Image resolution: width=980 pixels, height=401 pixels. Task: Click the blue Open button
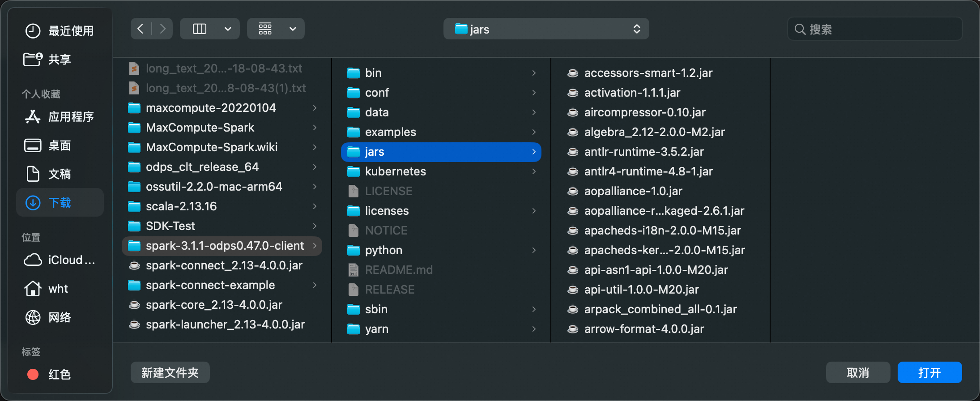(929, 372)
